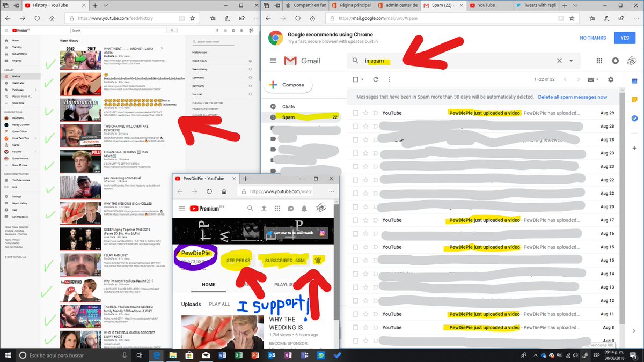Click upload icon in PewDiePie YouTube window
The image size is (644, 362).
coord(264,209)
